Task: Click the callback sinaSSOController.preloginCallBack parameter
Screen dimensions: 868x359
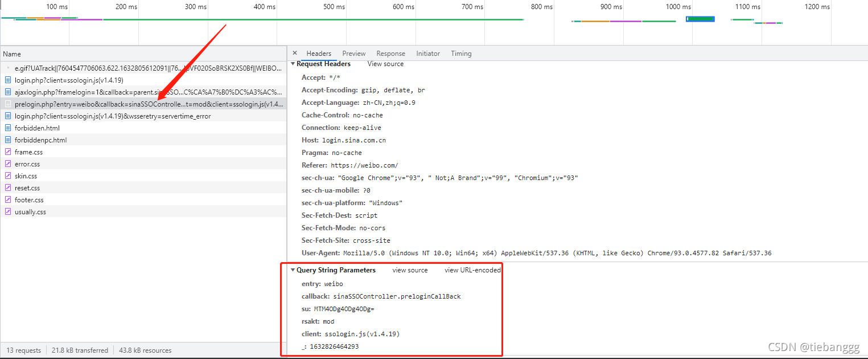Action: pyautogui.click(x=381, y=296)
